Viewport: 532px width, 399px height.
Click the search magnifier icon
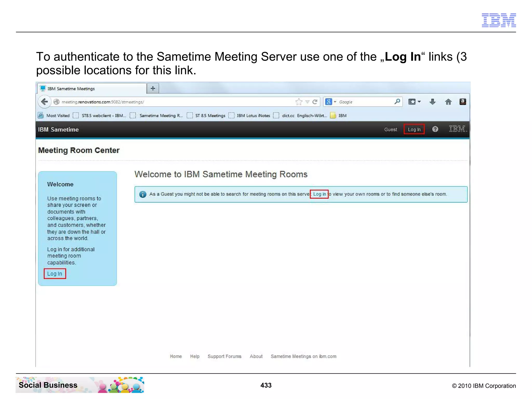397,102
